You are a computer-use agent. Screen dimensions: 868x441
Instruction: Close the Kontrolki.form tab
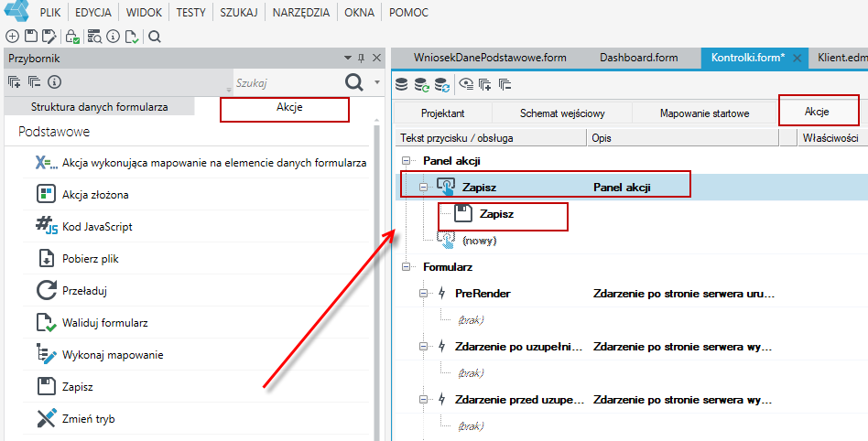click(797, 59)
